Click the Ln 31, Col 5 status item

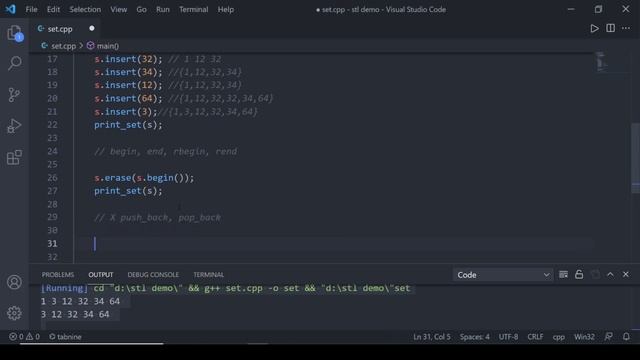point(432,337)
